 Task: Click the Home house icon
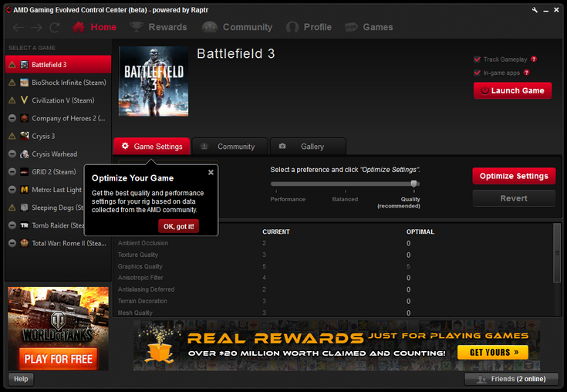pyautogui.click(x=79, y=27)
